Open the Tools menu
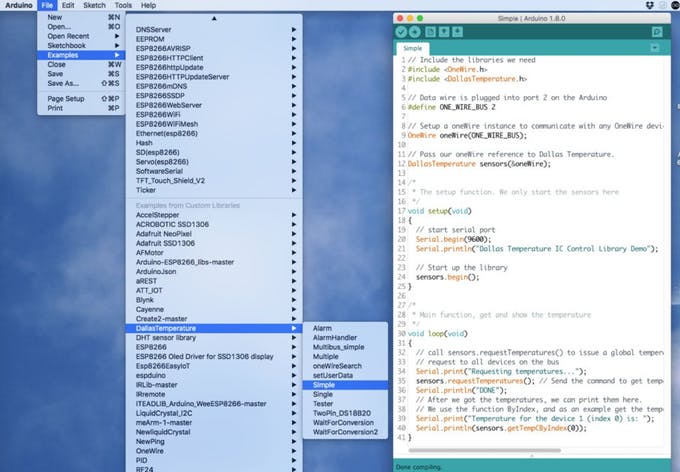680x472 pixels. [x=123, y=6]
